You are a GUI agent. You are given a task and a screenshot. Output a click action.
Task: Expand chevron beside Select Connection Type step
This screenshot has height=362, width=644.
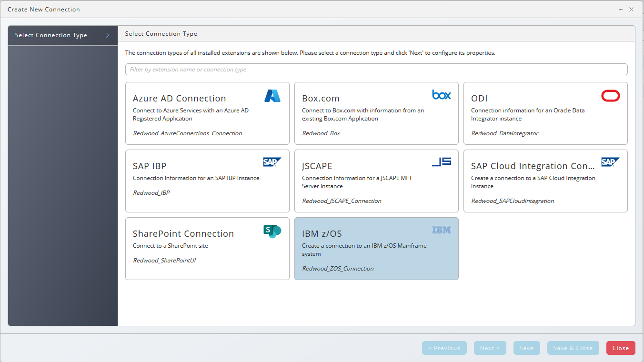tap(108, 35)
